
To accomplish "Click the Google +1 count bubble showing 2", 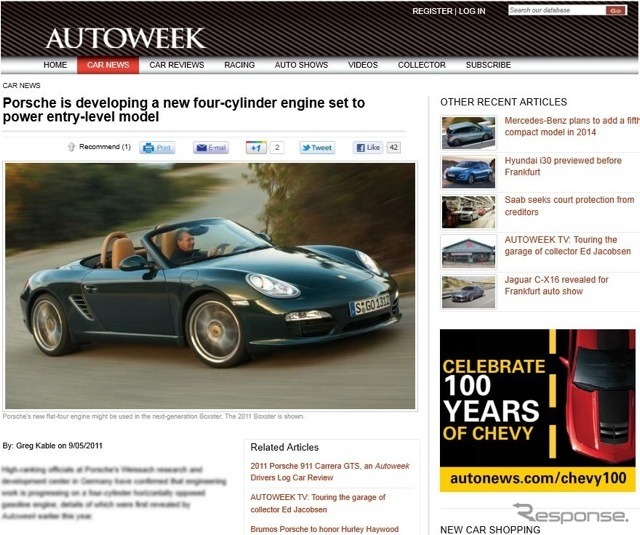I will 277,147.
